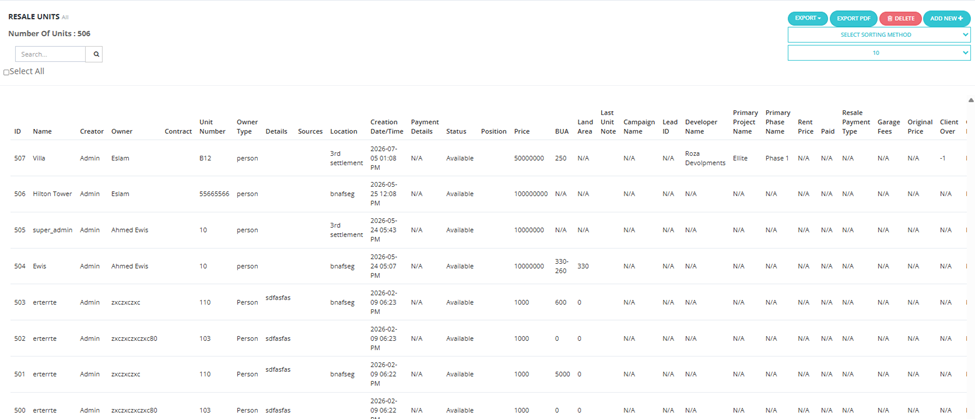
Task: Click the Unit Number column header
Action: point(210,127)
